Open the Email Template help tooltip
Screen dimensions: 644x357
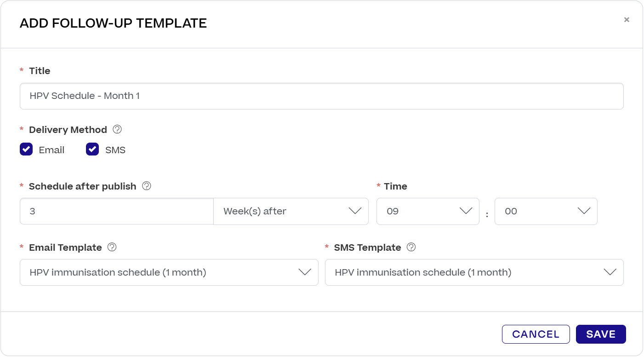[112, 247]
